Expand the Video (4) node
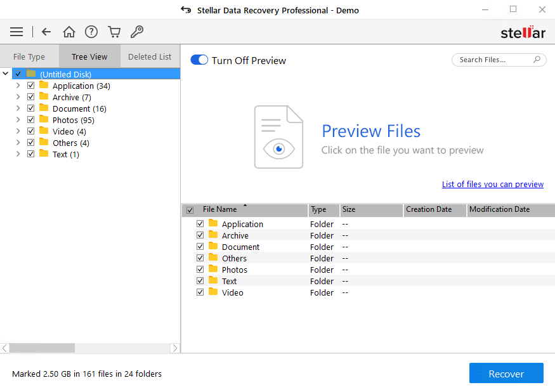Viewport: 555px width, 392px height. tap(18, 131)
